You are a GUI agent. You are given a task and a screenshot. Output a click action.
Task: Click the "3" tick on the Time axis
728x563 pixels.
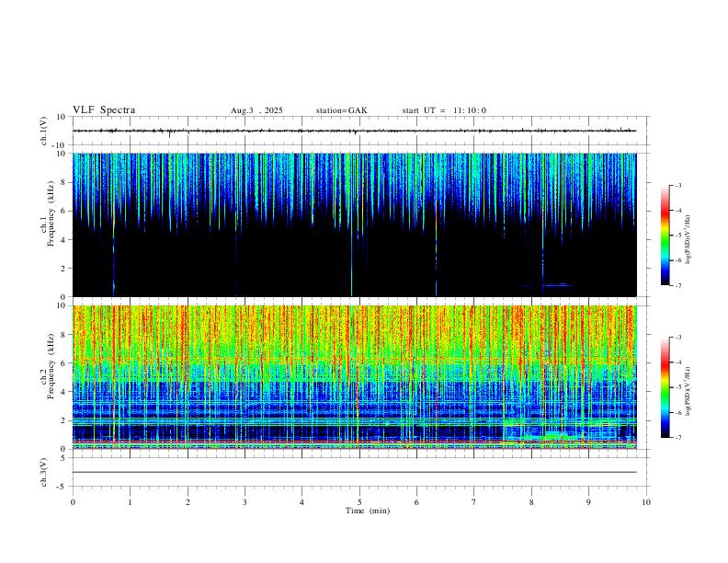(245, 502)
